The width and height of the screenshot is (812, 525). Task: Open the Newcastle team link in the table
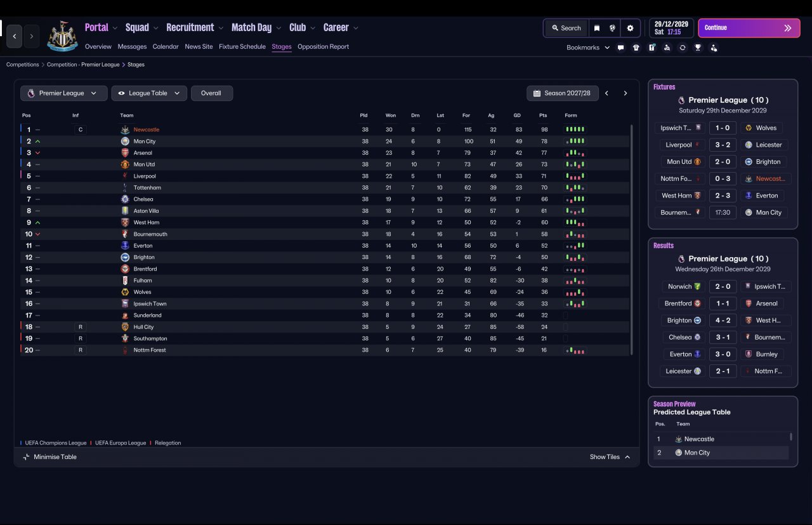[x=147, y=130]
